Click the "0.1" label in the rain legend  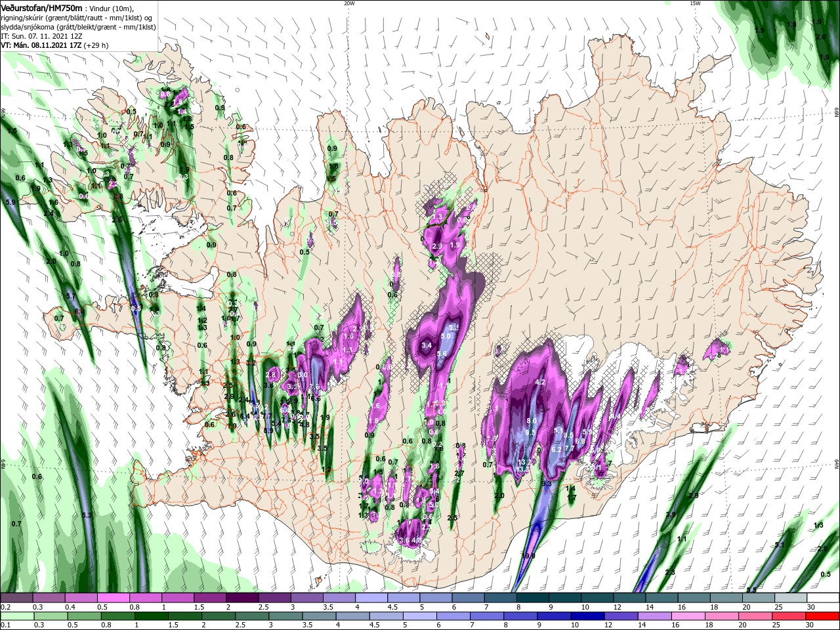tap(5, 625)
